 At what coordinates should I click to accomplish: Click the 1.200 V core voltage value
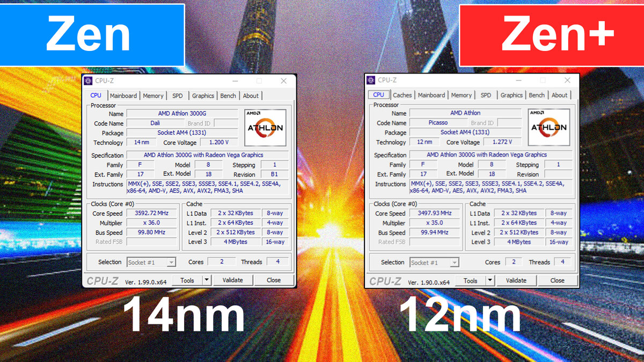coord(219,143)
